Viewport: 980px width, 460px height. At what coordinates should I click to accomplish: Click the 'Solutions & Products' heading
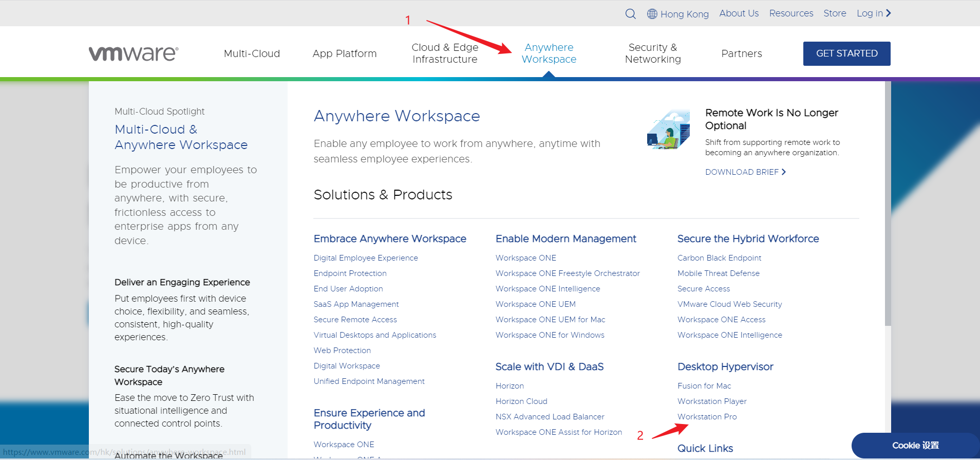(383, 195)
